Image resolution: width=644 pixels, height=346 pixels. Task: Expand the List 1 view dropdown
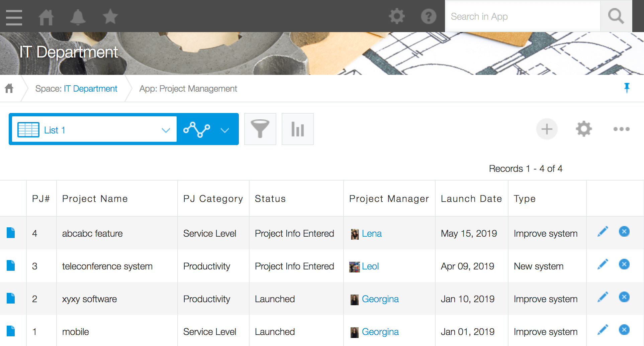[166, 130]
